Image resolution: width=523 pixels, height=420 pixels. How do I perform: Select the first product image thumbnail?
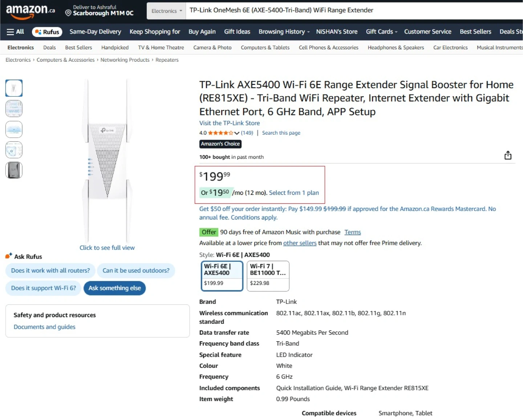[x=14, y=88]
